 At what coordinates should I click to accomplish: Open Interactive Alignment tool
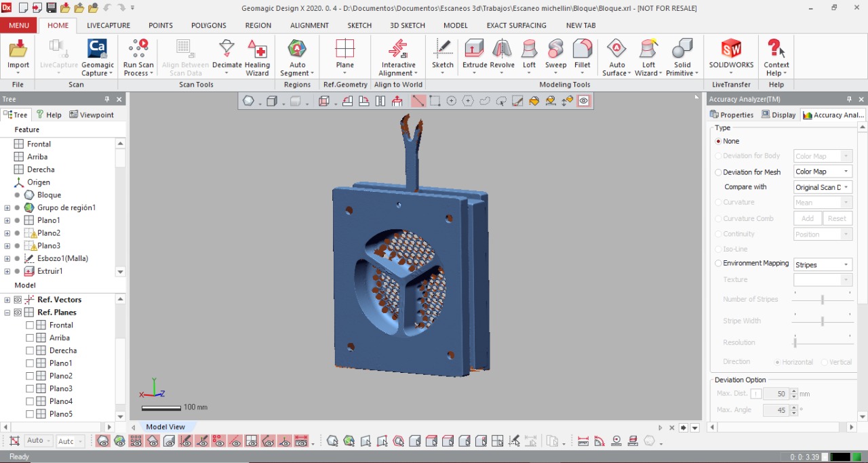click(397, 58)
